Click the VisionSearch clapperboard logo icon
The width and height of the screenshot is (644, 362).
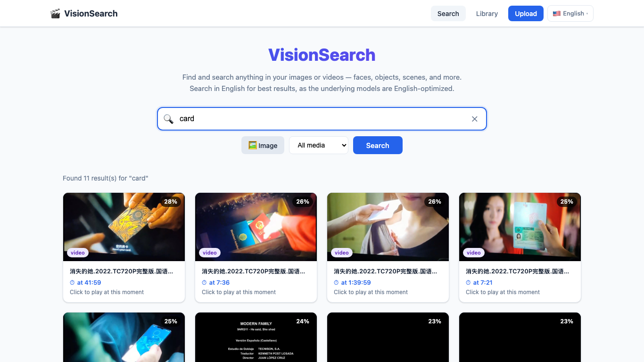pyautogui.click(x=55, y=13)
